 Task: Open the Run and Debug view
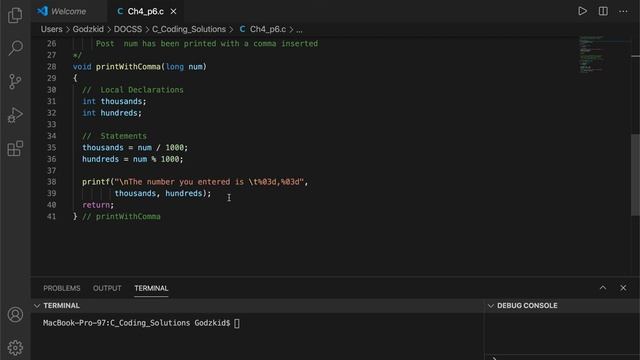point(15,115)
